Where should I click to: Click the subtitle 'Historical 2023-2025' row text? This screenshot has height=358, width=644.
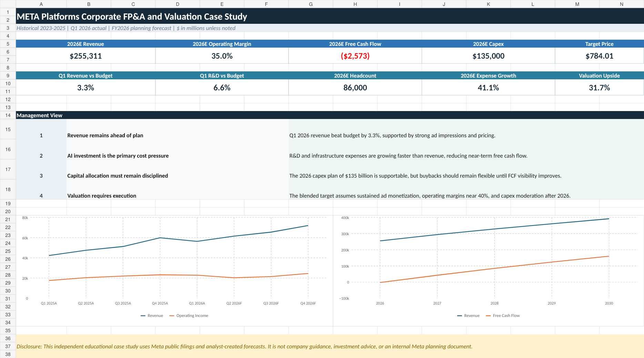[126, 28]
